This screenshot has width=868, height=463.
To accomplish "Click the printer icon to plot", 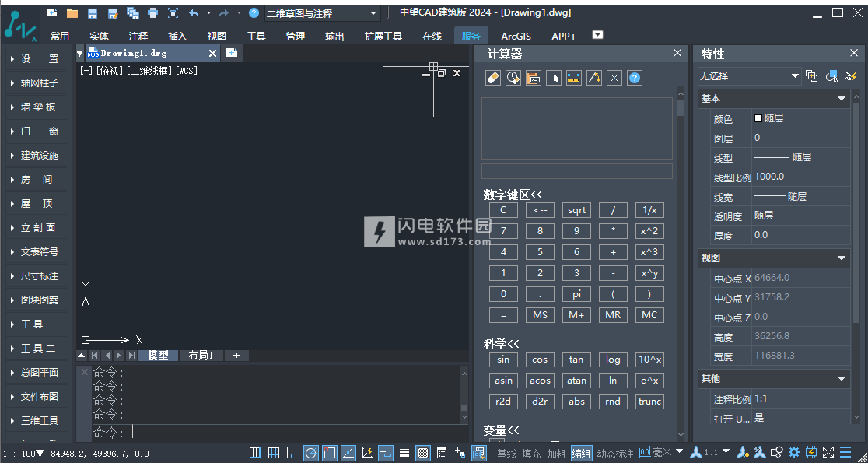I will 152,12.
